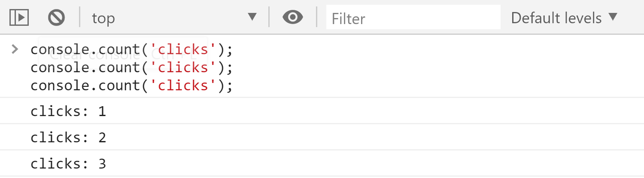Click the number 1 in the first output
Image resolution: width=644 pixels, height=178 pixels.
pyautogui.click(x=102, y=112)
